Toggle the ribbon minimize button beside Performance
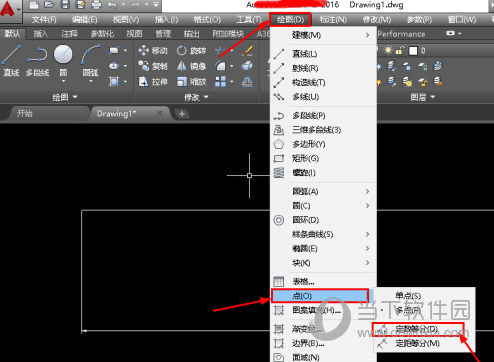This screenshot has height=362, width=494. point(451,33)
